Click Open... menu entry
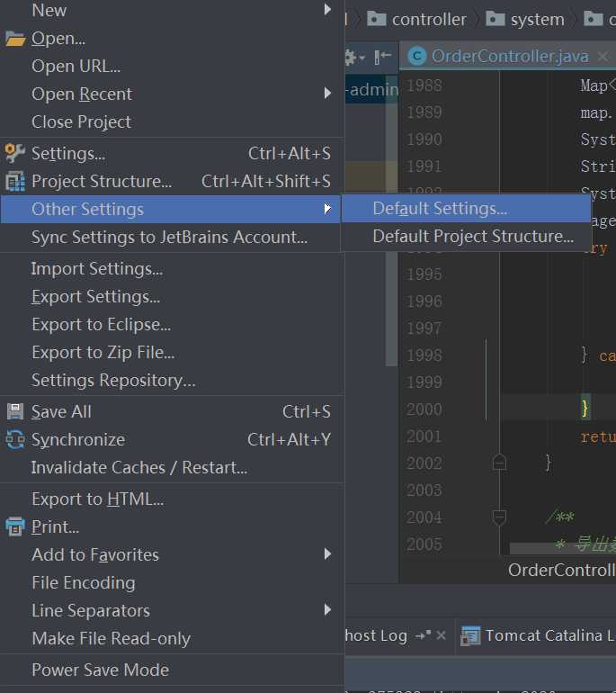The height and width of the screenshot is (693, 616). point(173,39)
